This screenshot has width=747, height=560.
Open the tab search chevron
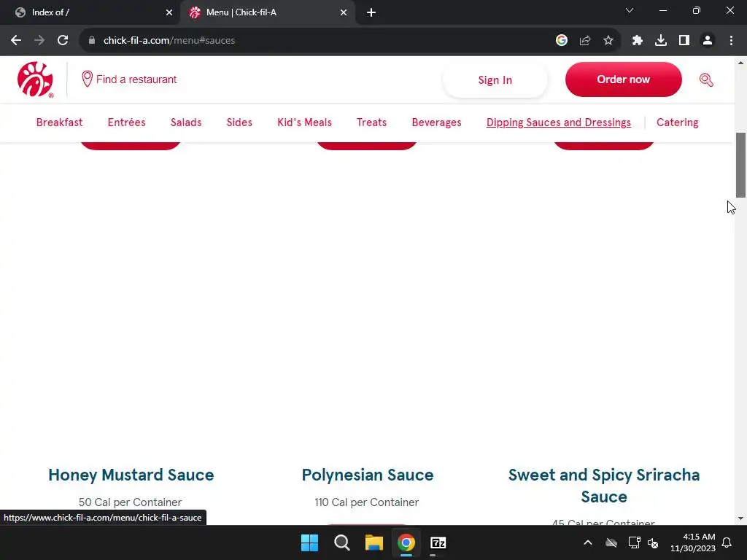click(630, 10)
